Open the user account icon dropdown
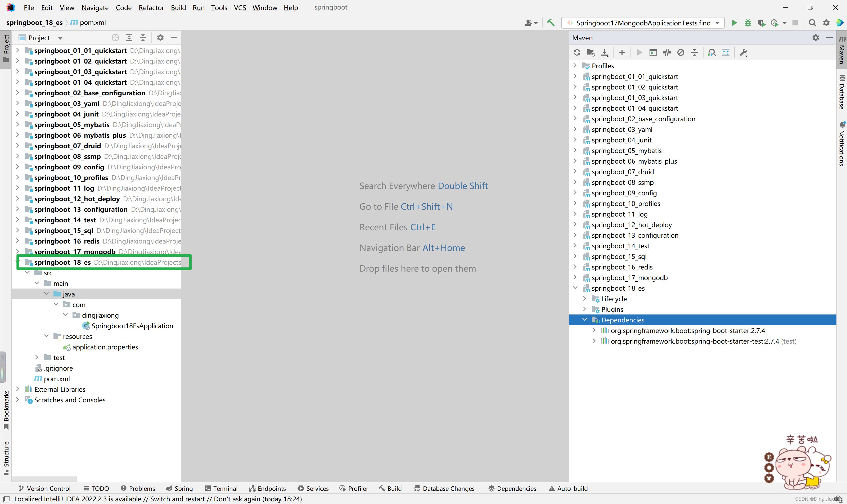Viewport: 847px width, 504px height. click(530, 23)
